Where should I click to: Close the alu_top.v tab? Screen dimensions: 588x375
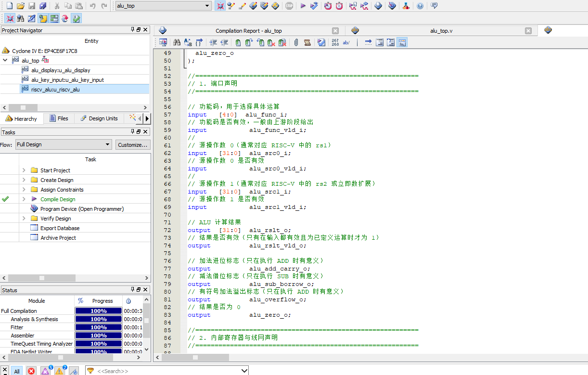click(528, 31)
